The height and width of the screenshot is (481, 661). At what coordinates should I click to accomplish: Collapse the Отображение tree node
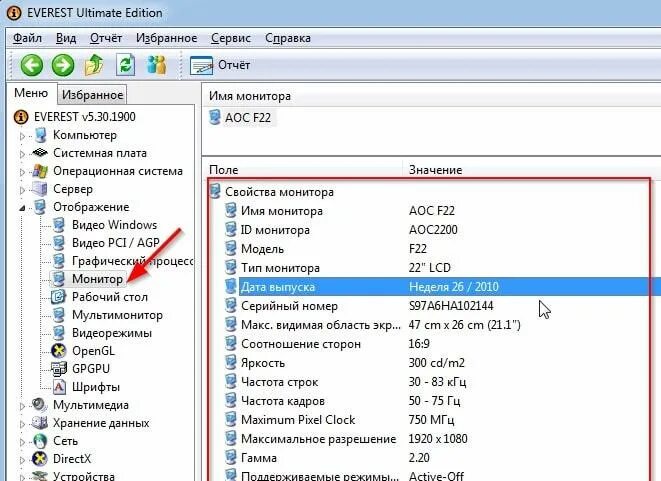pos(22,208)
